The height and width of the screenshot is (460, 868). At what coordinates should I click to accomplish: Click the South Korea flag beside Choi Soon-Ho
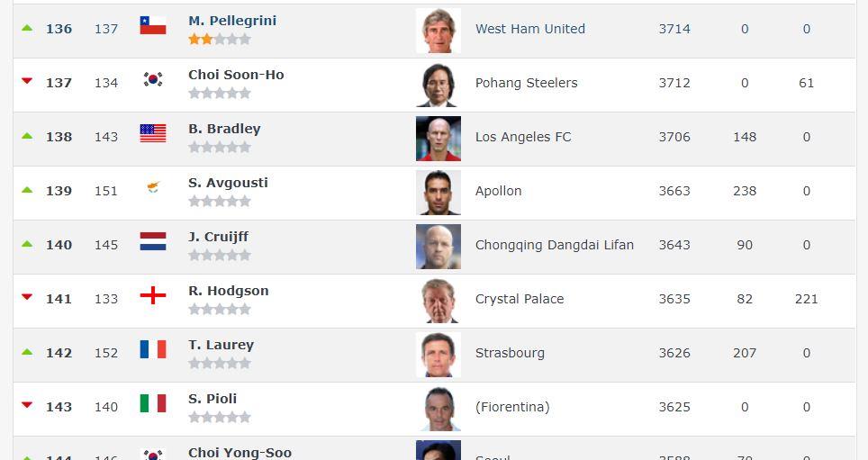pos(153,79)
